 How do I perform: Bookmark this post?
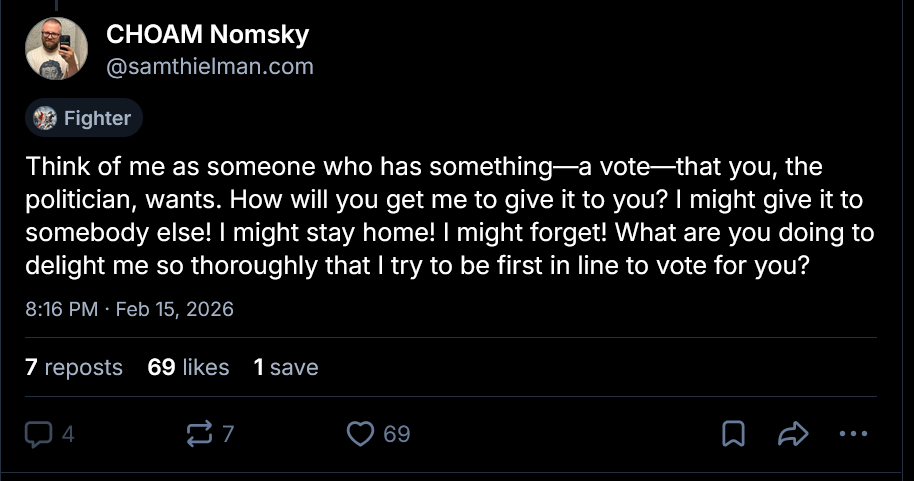click(x=732, y=434)
